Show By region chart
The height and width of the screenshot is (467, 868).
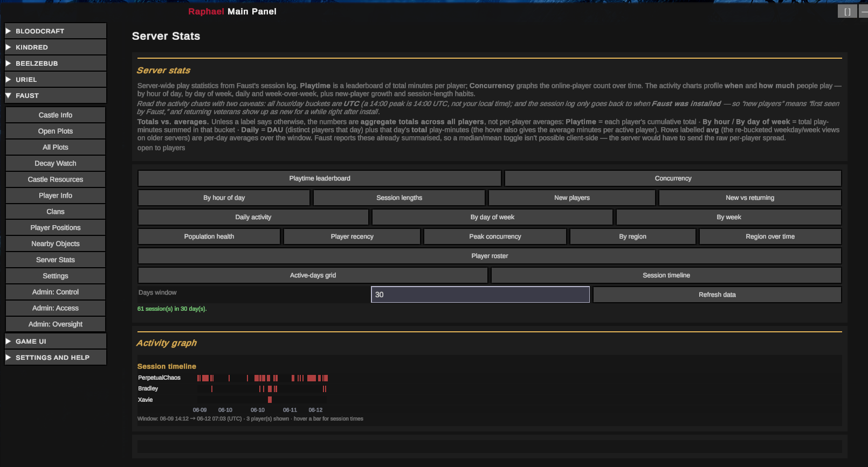[x=633, y=236]
